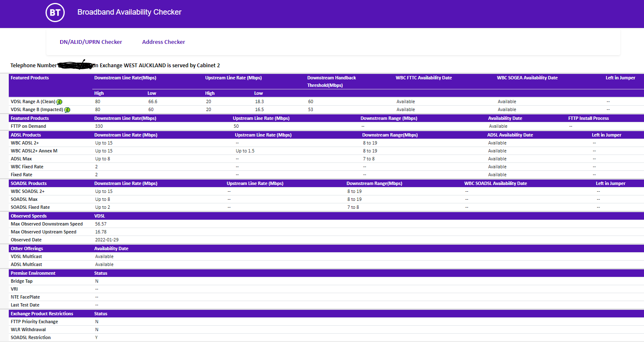Switch to the Address Checker tab
The width and height of the screenshot is (644, 342).
(x=163, y=42)
